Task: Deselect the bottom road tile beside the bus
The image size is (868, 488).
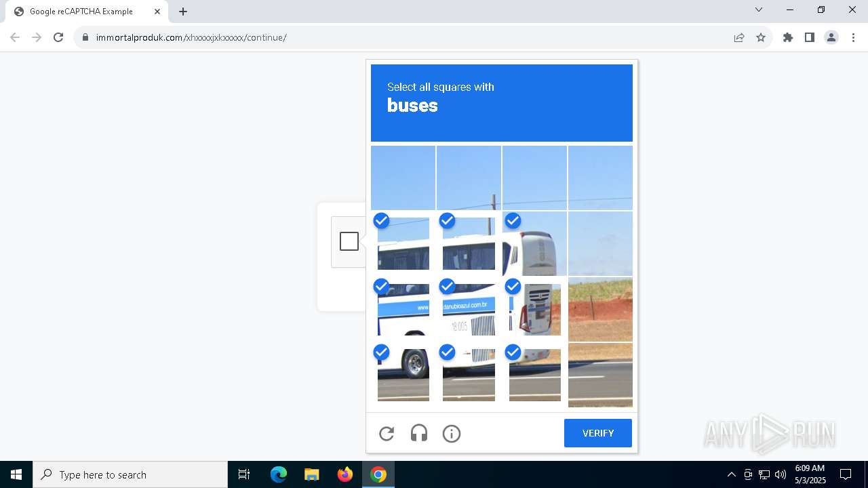Action: [x=534, y=375]
